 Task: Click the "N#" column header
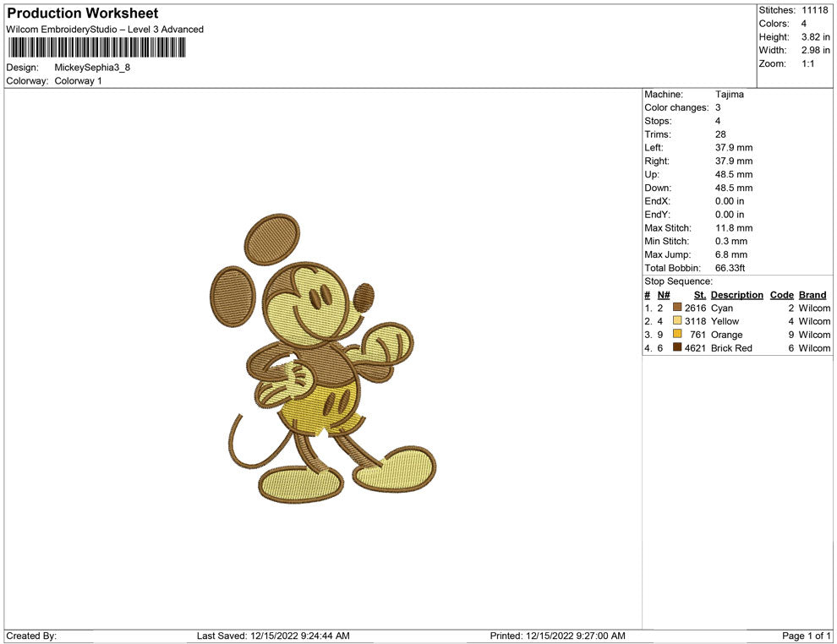(664, 295)
